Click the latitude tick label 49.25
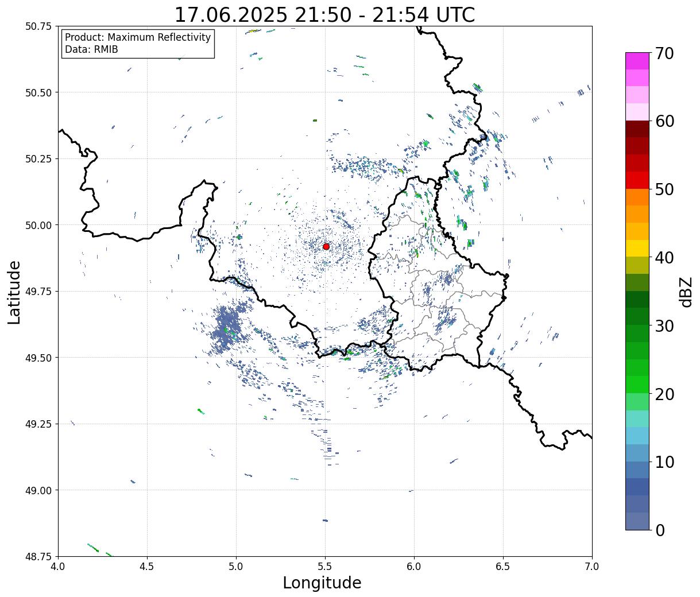The width and height of the screenshot is (700, 597). pyautogui.click(x=38, y=424)
